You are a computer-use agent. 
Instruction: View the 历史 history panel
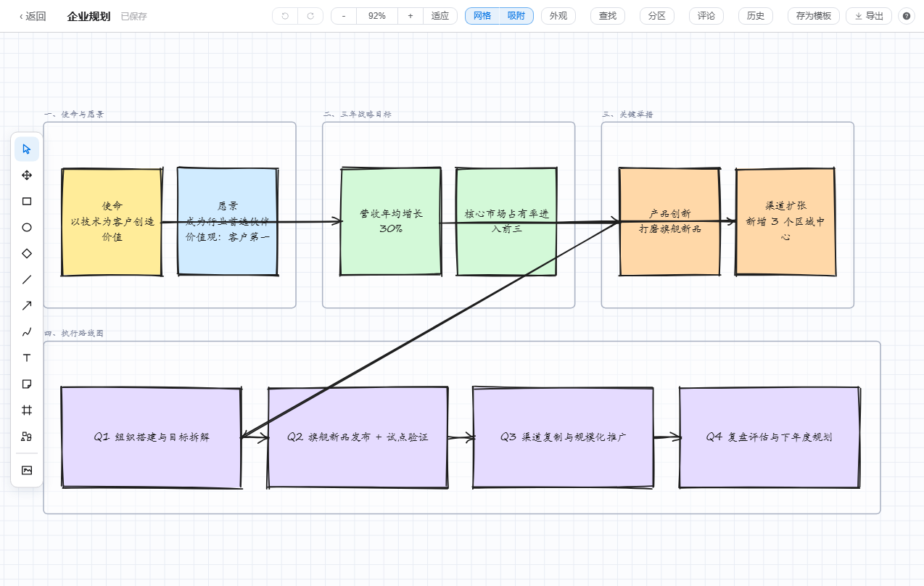click(x=756, y=16)
